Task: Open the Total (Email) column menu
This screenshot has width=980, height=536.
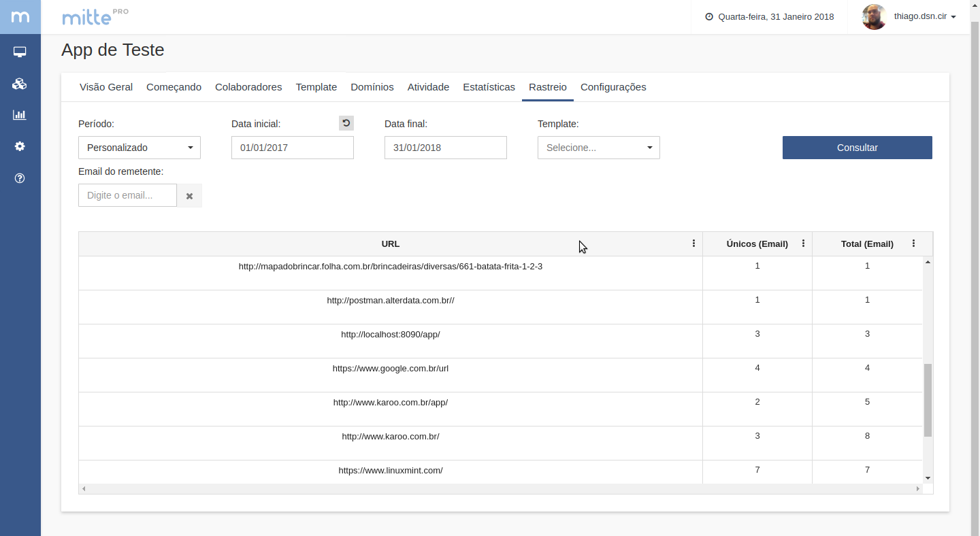Action: [913, 244]
